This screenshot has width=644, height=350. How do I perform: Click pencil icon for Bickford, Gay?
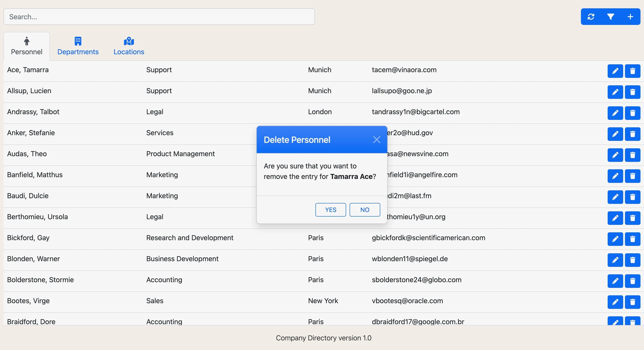(x=615, y=239)
